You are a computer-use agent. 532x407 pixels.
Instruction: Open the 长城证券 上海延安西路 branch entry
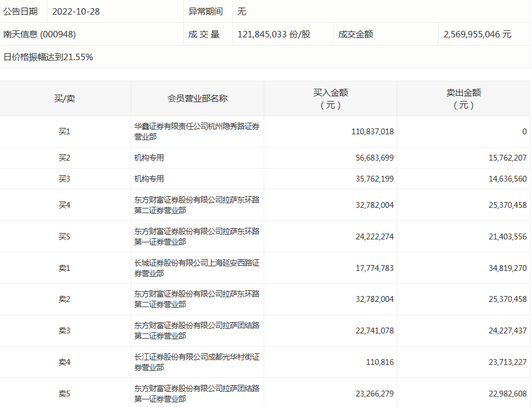[x=197, y=268]
